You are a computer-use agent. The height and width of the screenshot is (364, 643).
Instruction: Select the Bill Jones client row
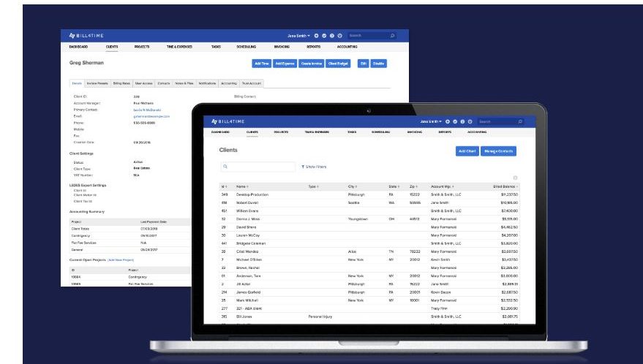coord(369,316)
